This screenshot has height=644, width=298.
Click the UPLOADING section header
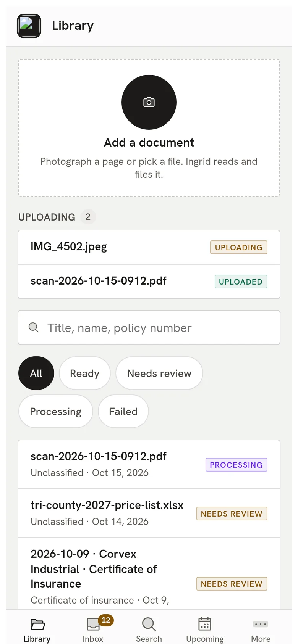pos(47,217)
